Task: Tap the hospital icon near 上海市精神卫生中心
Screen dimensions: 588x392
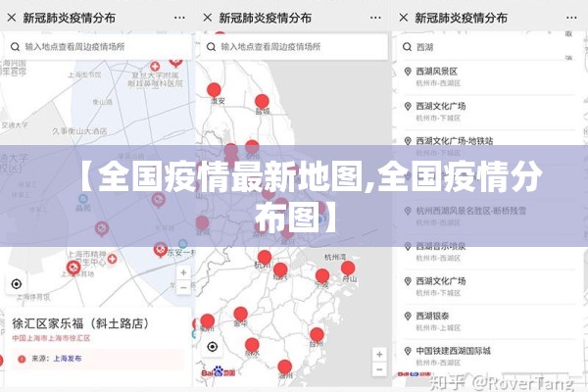Action: [112, 259]
